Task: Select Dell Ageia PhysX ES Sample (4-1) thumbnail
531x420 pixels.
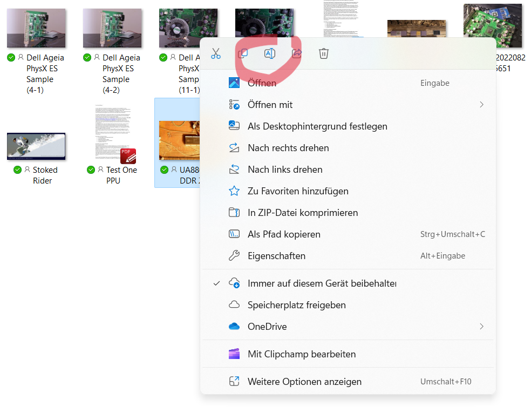Action: (36, 28)
